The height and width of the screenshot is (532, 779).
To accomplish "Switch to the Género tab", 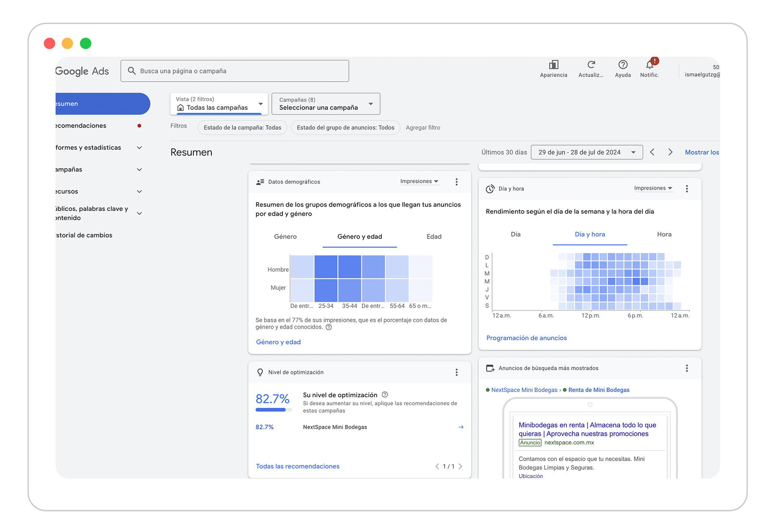I will (285, 237).
